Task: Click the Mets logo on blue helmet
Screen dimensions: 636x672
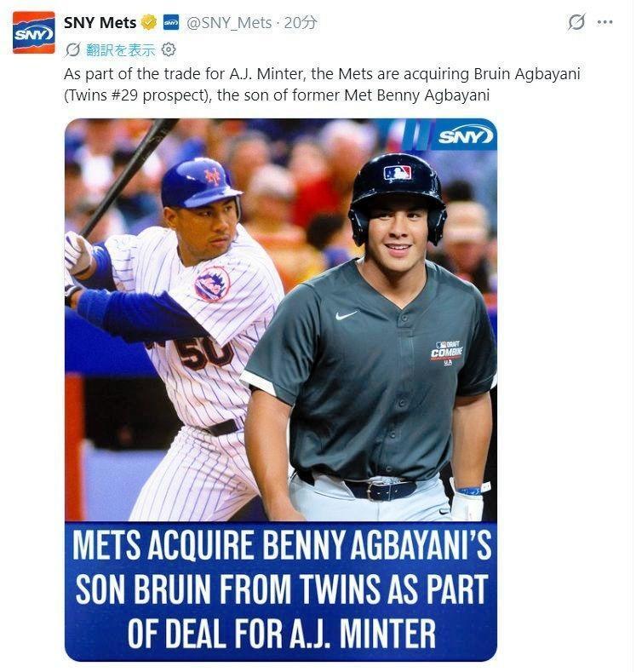Action: coord(213,176)
